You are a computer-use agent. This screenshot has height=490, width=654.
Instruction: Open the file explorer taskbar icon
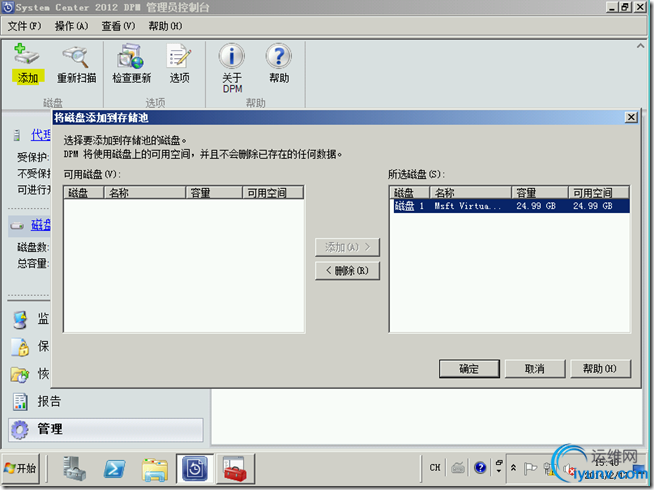(x=155, y=469)
